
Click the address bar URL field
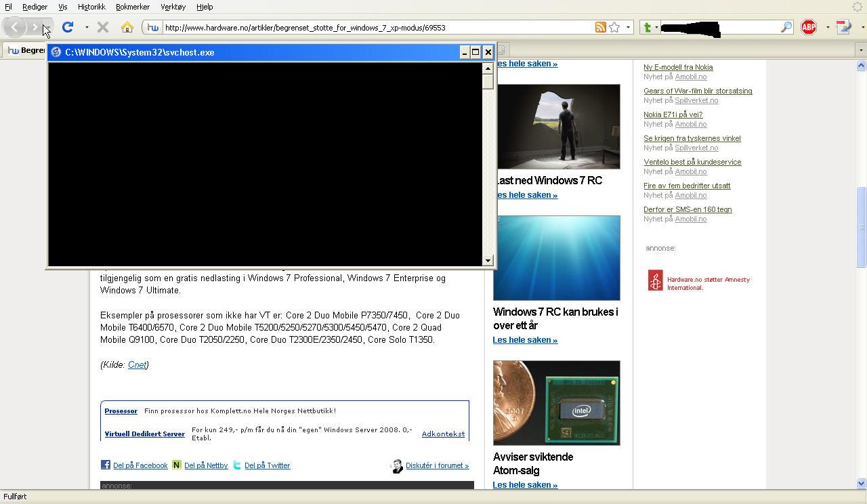[377, 28]
